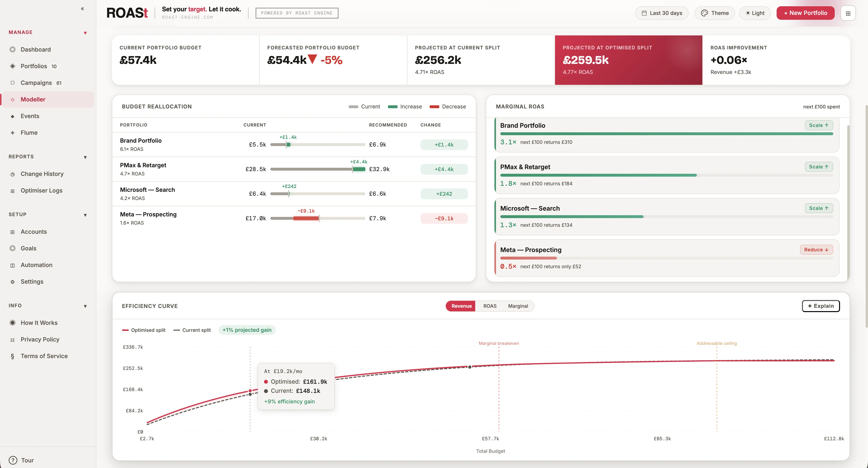This screenshot has height=468, width=868.
Task: Open the Dashboard from the sidebar
Action: pos(35,49)
